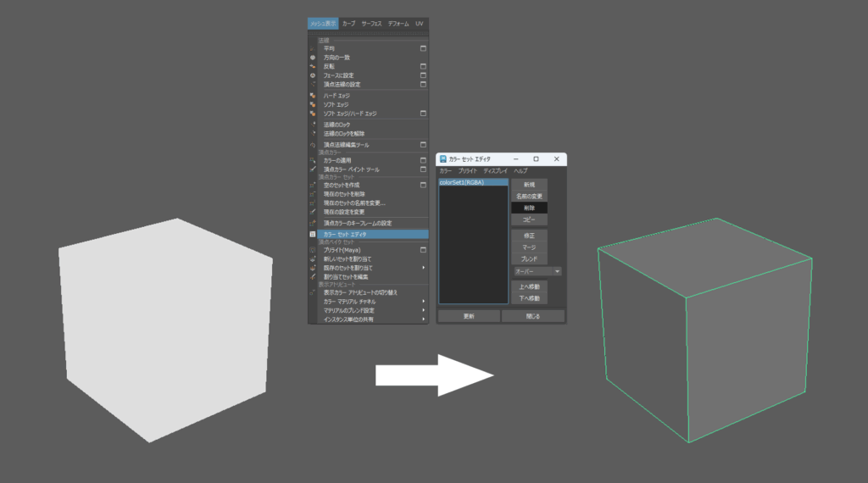Click the ハード エッジ icon in the menu
Viewport: 868px width, 483px height.
coord(312,96)
